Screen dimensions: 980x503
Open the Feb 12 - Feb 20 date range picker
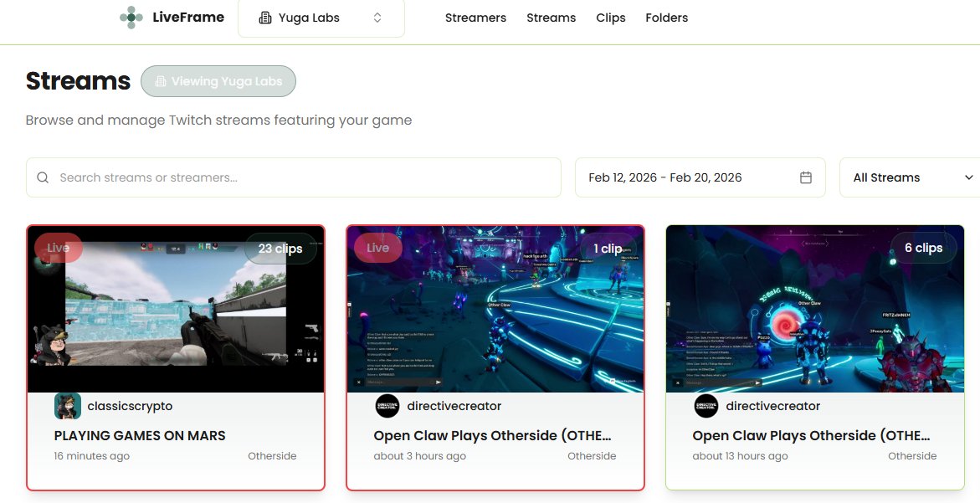point(700,177)
